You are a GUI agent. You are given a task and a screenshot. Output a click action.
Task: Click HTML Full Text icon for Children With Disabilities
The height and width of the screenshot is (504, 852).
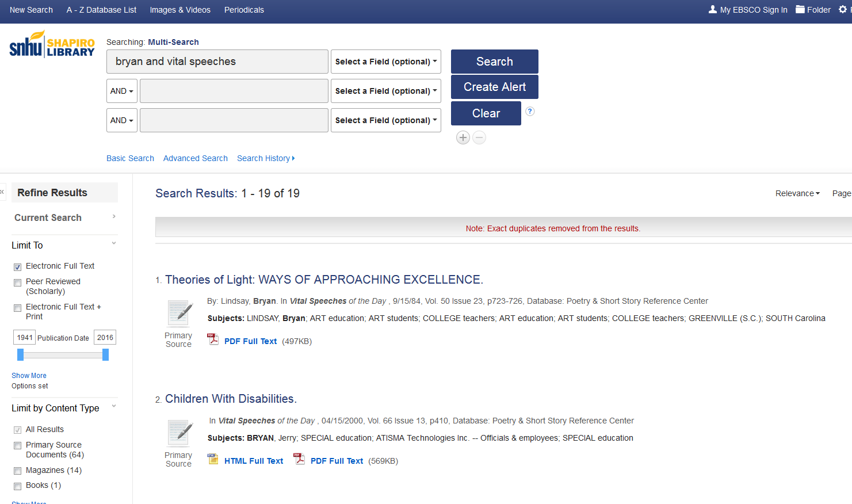[x=213, y=459]
